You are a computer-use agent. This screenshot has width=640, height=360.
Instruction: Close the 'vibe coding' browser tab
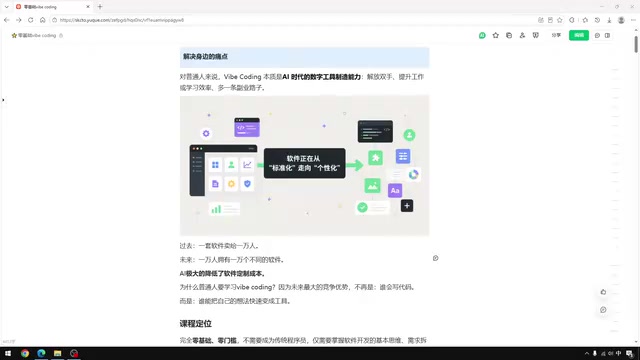coord(88,7)
